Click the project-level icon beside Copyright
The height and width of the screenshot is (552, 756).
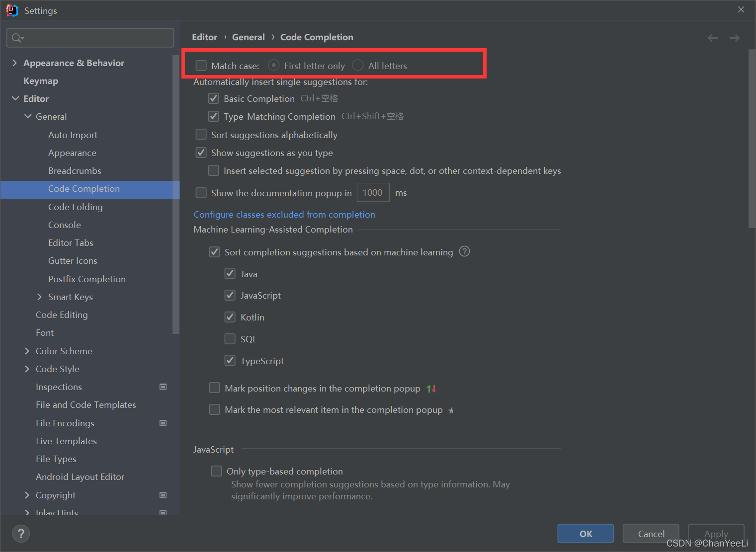point(163,495)
